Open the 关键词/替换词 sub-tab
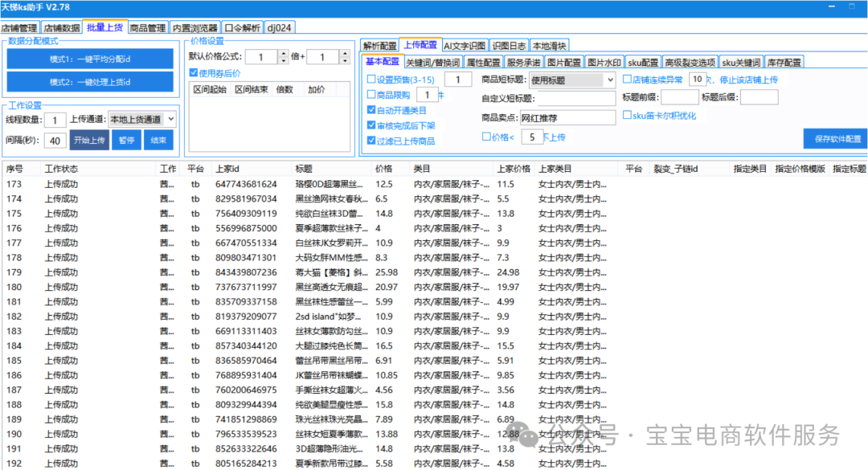 click(432, 63)
